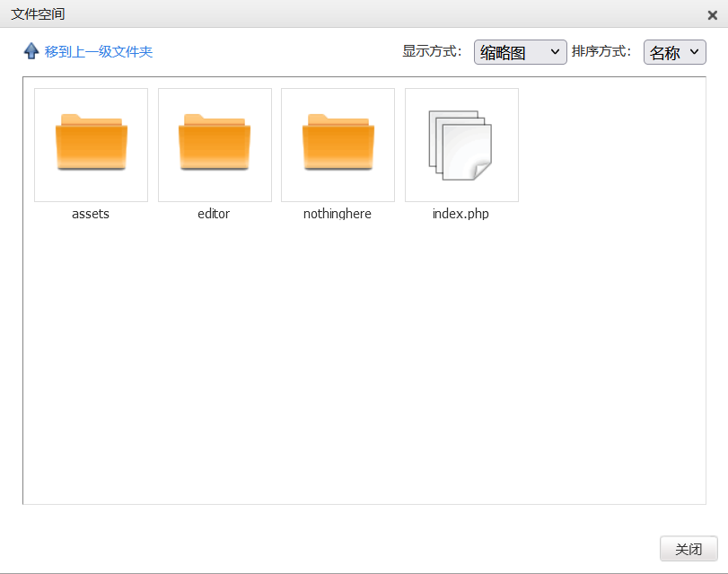Screen dimensions: 728x574
Task: Open the 显示方式 缩略图 dropdown
Action: 520,52
